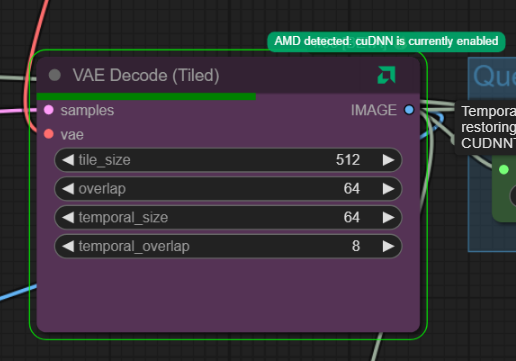
Task: Click the tile_size value 512
Action: click(x=348, y=160)
